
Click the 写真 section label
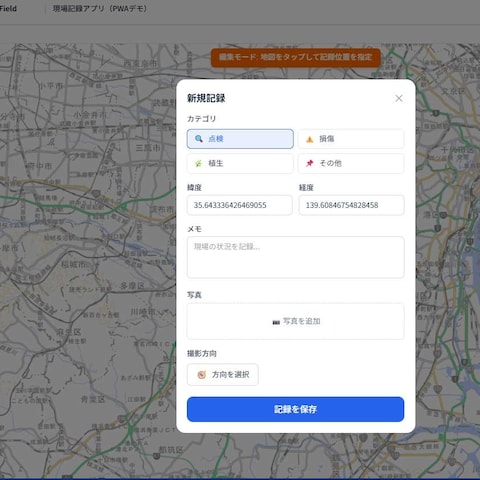tap(194, 295)
